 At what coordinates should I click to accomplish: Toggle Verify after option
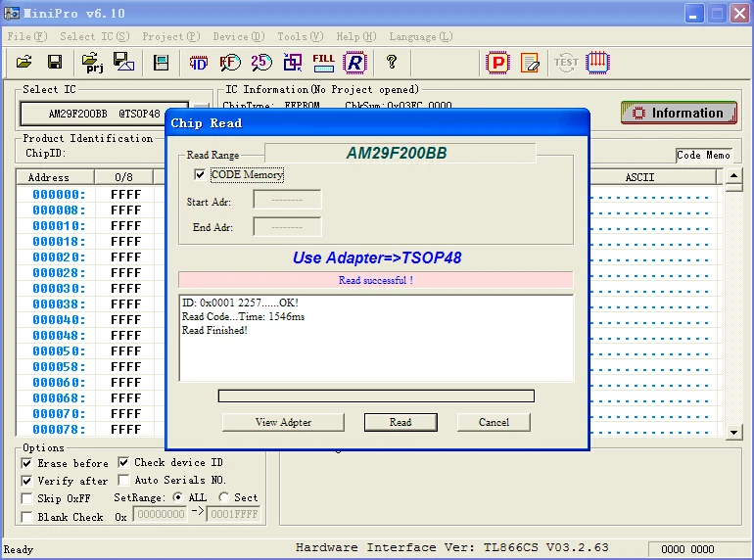[x=27, y=481]
